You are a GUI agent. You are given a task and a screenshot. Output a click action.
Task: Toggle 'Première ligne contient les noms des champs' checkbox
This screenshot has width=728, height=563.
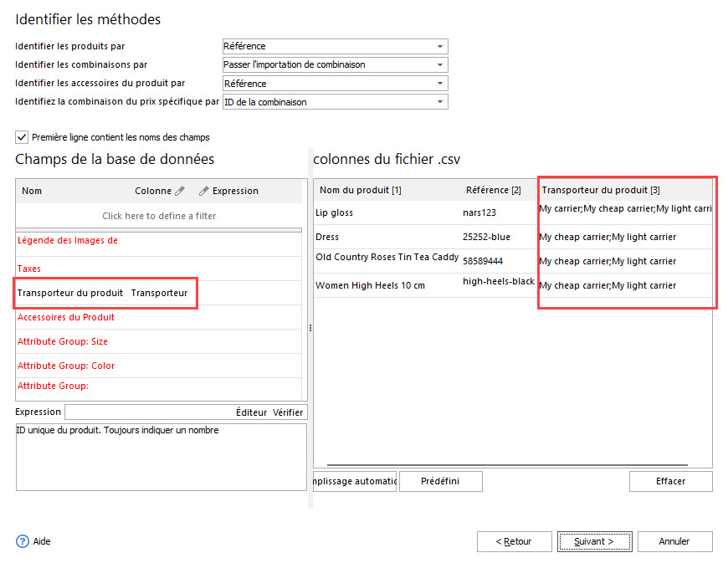click(x=22, y=137)
